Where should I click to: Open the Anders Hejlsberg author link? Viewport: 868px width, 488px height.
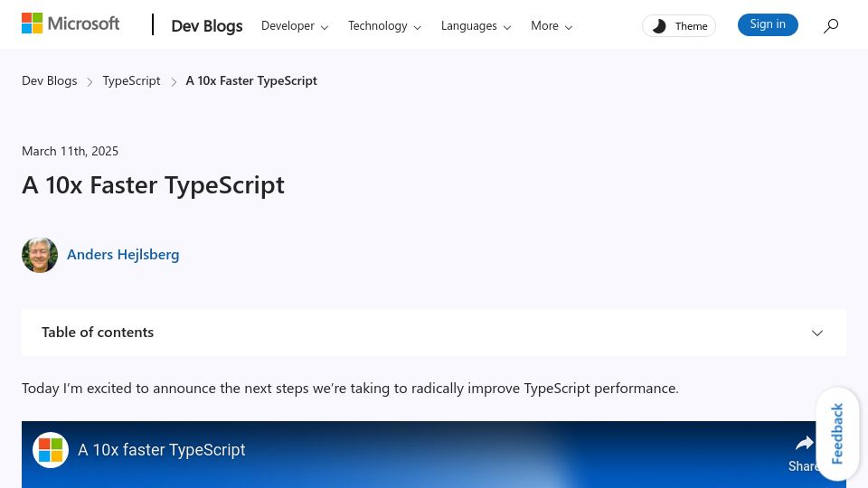click(123, 255)
